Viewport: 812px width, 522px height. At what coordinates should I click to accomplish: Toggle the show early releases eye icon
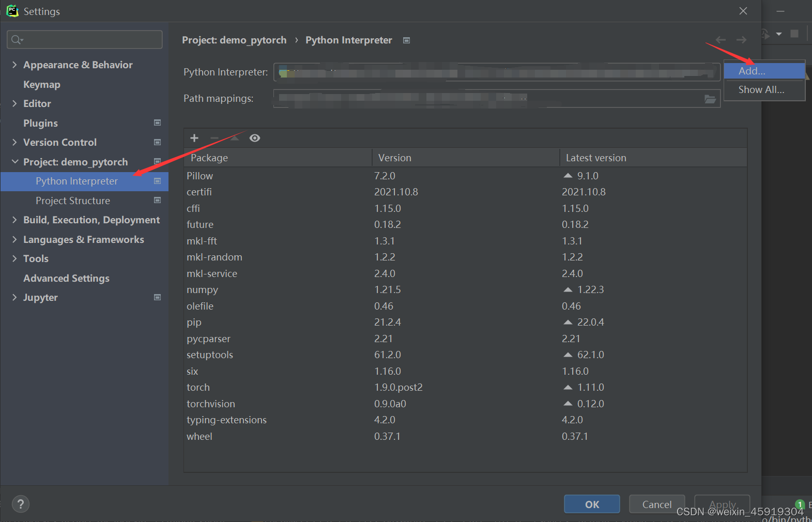point(255,138)
